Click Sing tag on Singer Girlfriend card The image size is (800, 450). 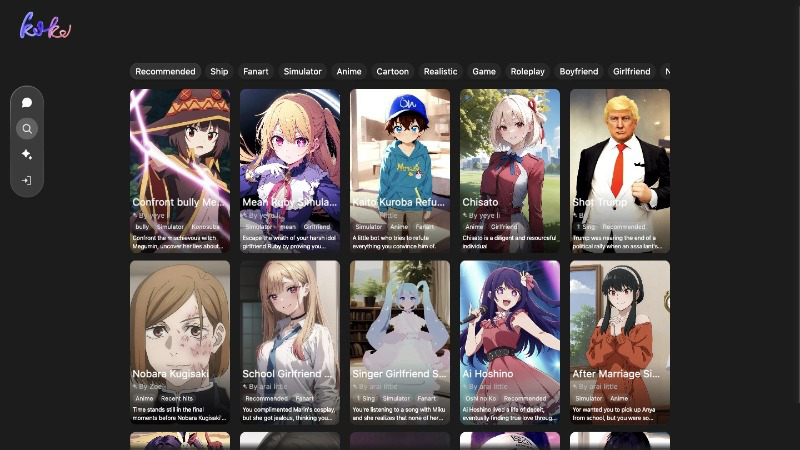pyautogui.click(x=365, y=398)
